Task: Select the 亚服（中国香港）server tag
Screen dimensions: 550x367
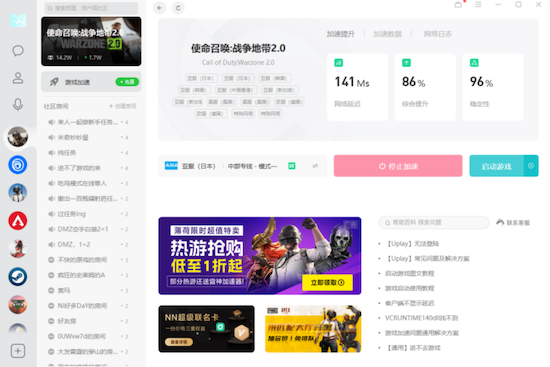Action: pyautogui.click(x=236, y=90)
